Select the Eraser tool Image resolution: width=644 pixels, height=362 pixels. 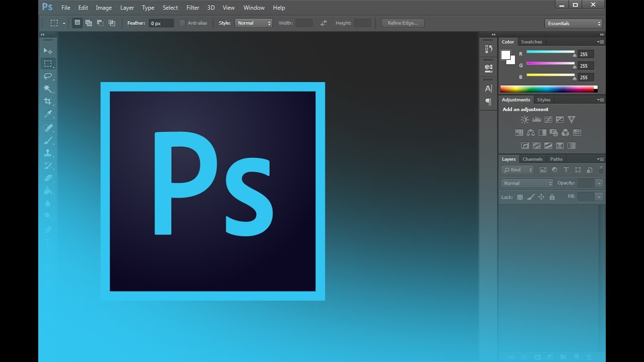coord(48,178)
